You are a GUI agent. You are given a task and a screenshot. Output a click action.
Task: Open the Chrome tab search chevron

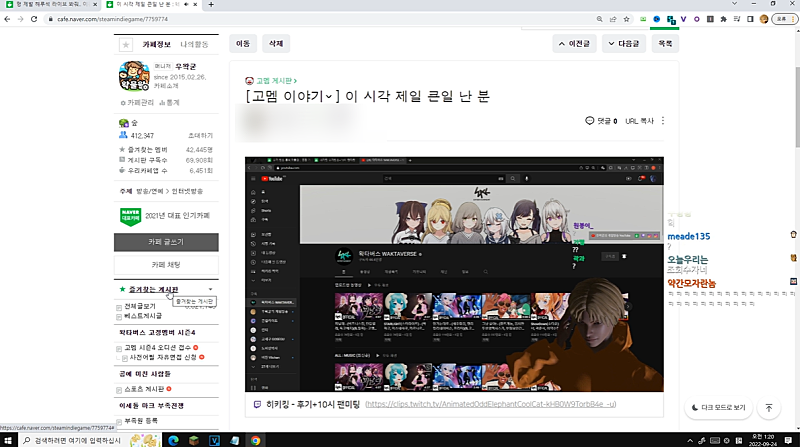(734, 4)
